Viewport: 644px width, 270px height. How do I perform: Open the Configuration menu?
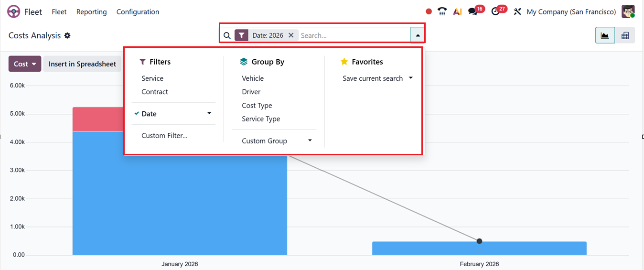[138, 12]
